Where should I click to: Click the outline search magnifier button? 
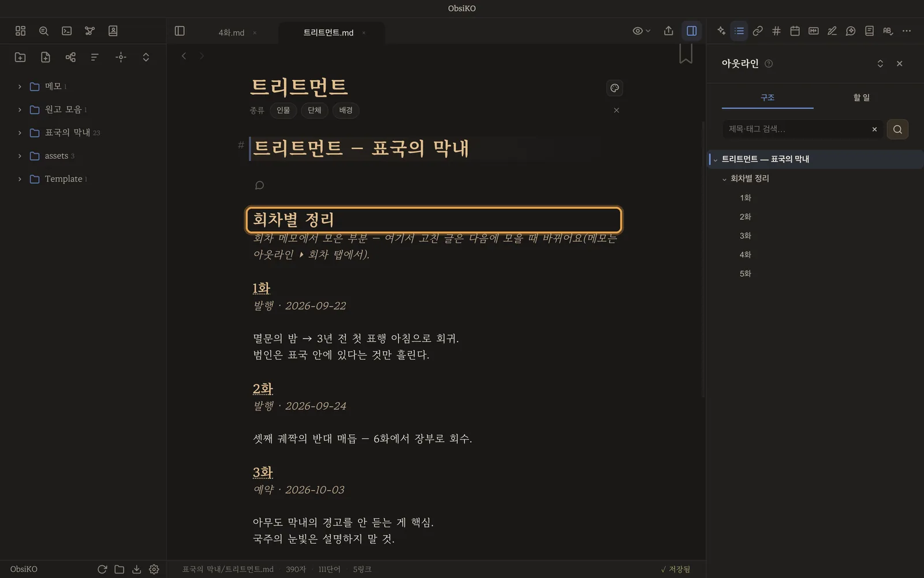click(x=897, y=129)
